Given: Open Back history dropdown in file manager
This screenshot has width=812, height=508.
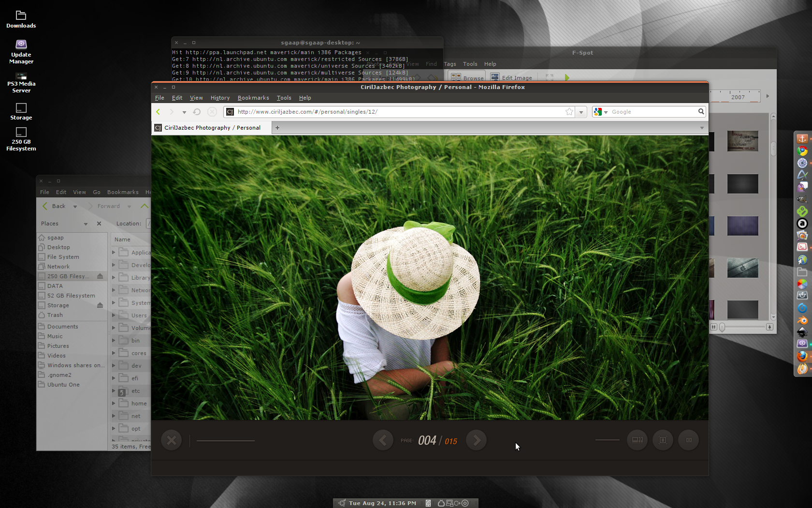Looking at the screenshot, I should (75, 207).
